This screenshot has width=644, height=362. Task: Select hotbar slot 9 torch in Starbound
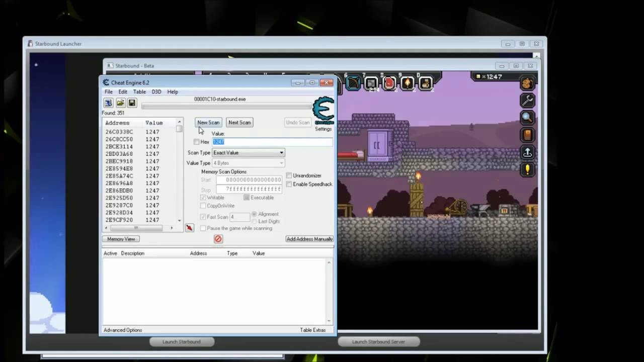click(x=408, y=83)
